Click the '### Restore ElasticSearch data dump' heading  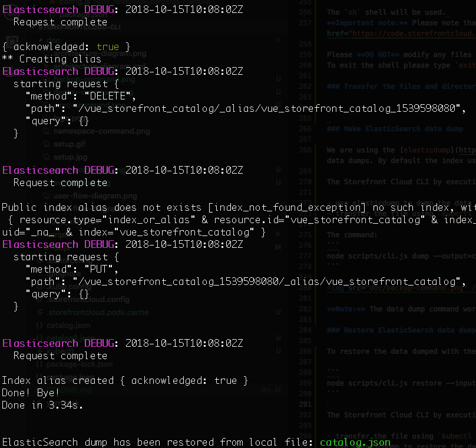[x=401, y=330]
